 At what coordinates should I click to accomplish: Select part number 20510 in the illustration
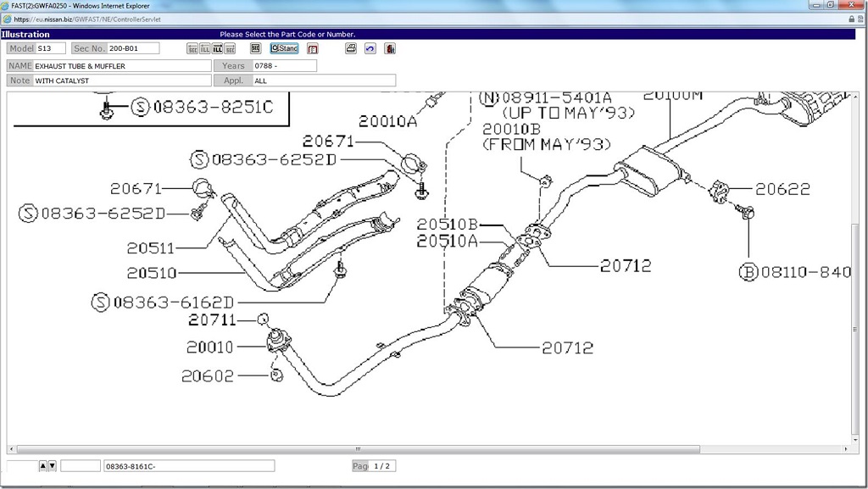152,273
